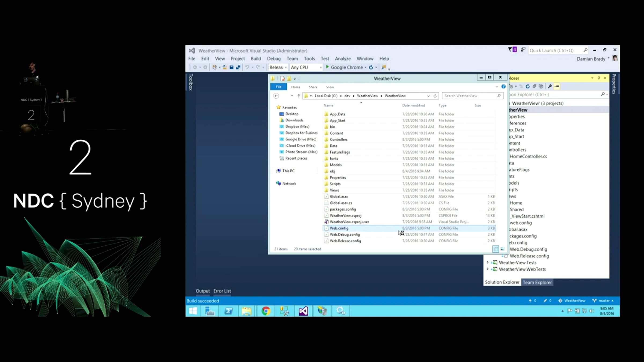This screenshot has height=362, width=644.
Task: Click the help question mark in File Explorer
Action: coord(503,87)
